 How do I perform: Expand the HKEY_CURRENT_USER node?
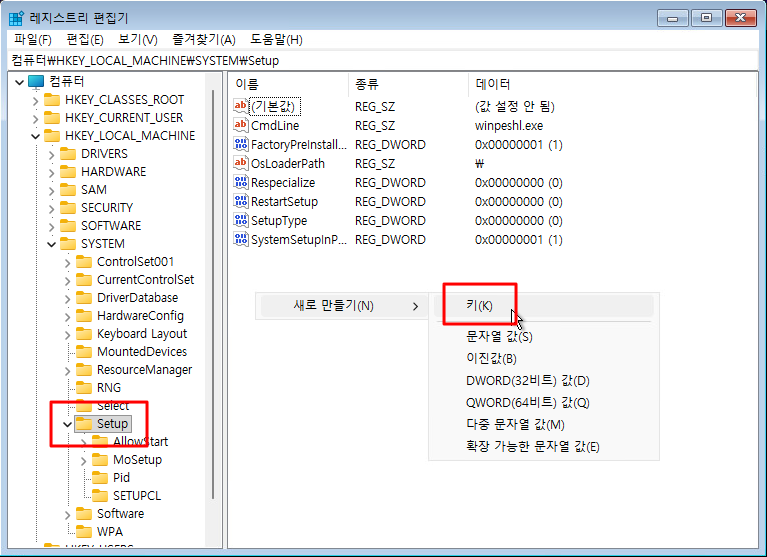[35, 119]
